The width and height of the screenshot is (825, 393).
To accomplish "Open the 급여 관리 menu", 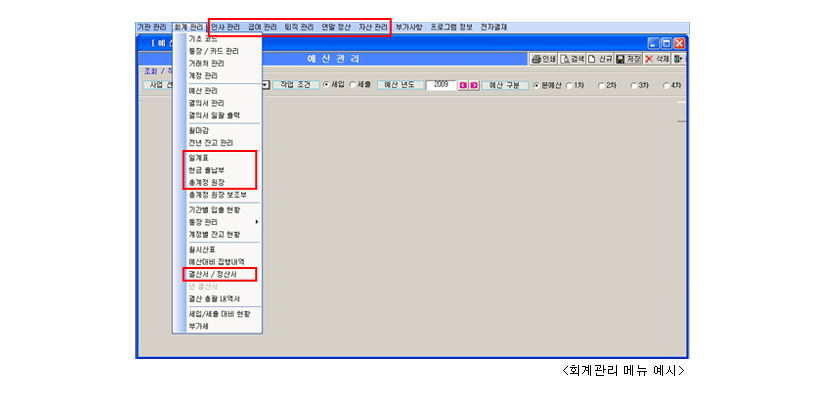I will 262,27.
